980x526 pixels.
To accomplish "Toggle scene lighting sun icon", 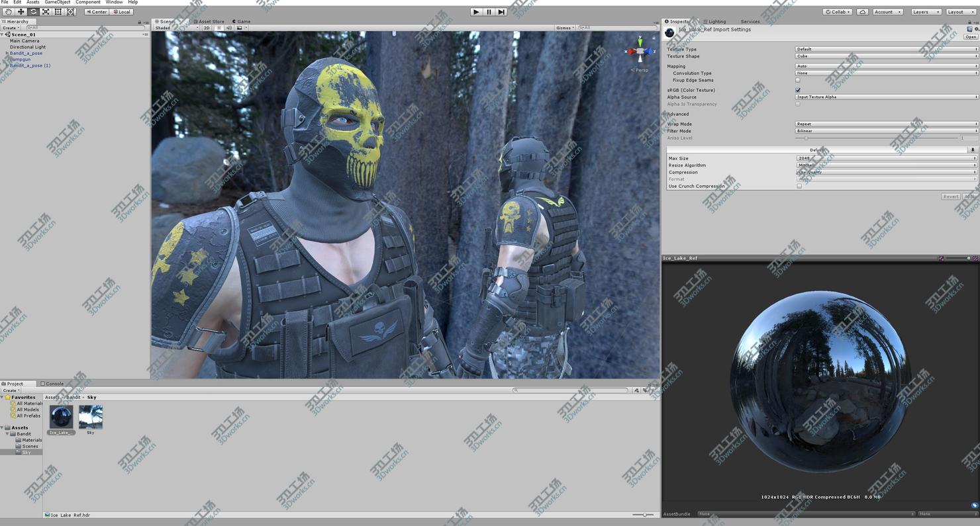I will pos(219,28).
